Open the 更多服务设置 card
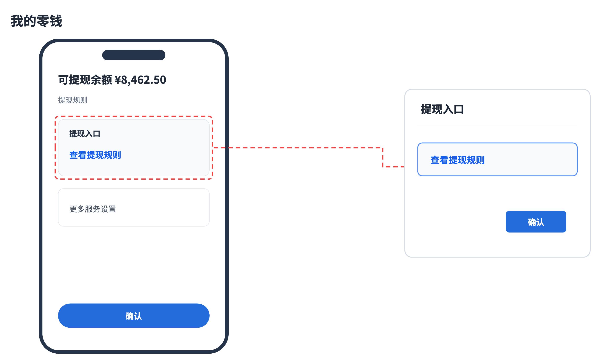The width and height of the screenshot is (601, 364). pyautogui.click(x=134, y=208)
